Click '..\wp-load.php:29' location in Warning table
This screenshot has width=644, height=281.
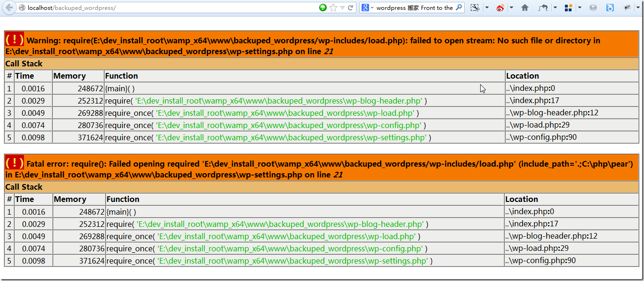coord(538,125)
